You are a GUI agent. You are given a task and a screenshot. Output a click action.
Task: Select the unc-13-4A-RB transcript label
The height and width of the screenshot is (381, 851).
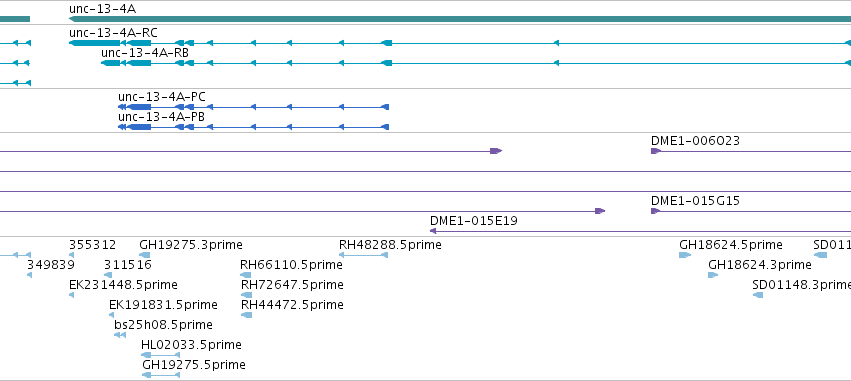[145, 53]
